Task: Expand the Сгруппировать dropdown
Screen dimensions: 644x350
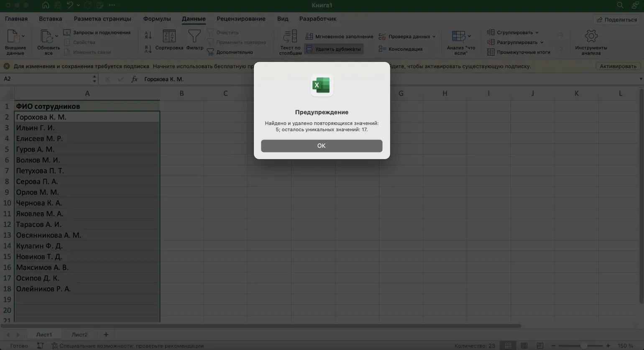Action: pyautogui.click(x=537, y=33)
